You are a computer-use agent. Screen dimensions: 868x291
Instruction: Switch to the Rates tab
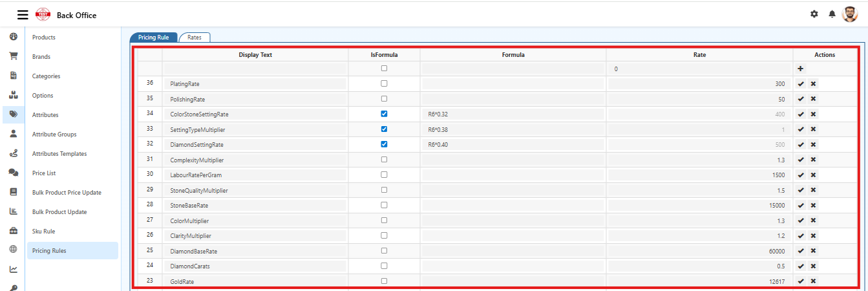pyautogui.click(x=195, y=38)
